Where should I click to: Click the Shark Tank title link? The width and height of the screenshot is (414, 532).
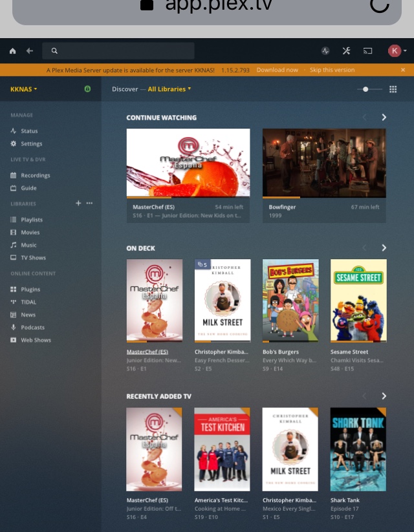345,500
